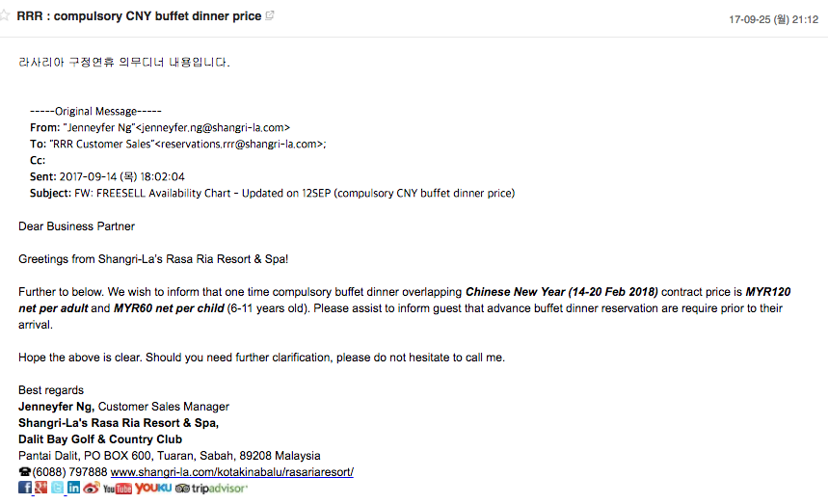Click the received date 17-09-25 21:12
This screenshot has height=504, width=828.
pos(774,19)
